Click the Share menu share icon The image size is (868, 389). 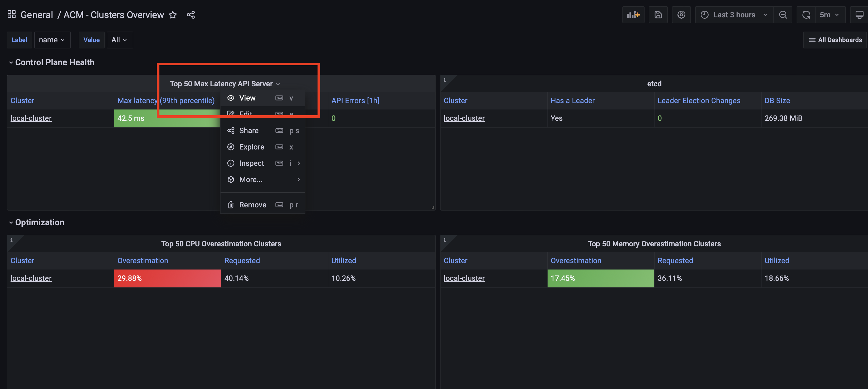click(231, 131)
